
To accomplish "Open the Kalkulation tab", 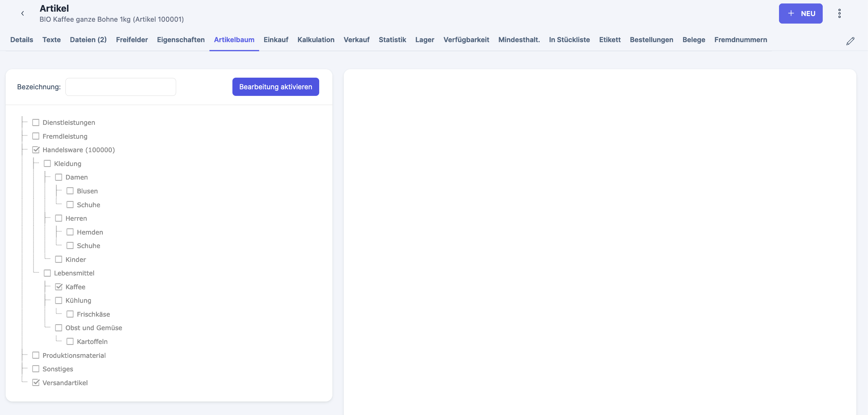I will click(316, 40).
